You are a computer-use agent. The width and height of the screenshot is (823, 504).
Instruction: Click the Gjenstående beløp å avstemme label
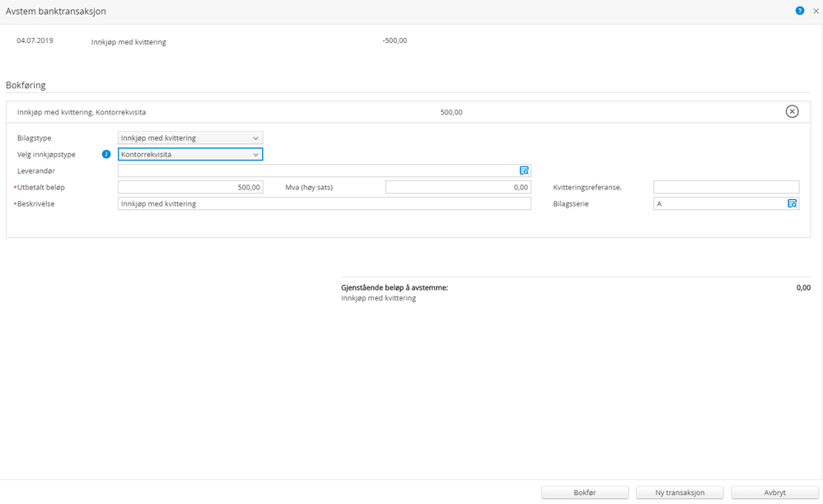click(x=395, y=287)
